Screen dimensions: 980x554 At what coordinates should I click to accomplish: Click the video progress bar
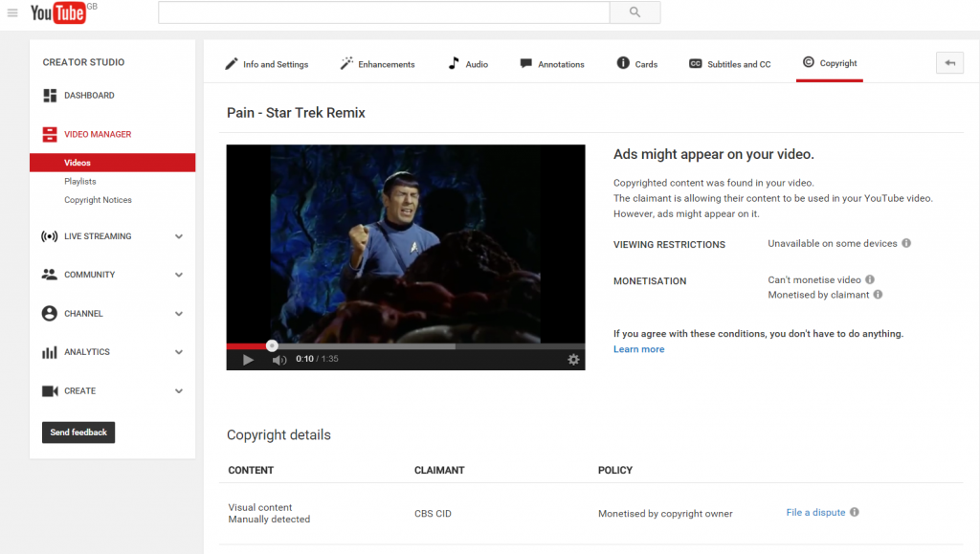click(x=406, y=345)
